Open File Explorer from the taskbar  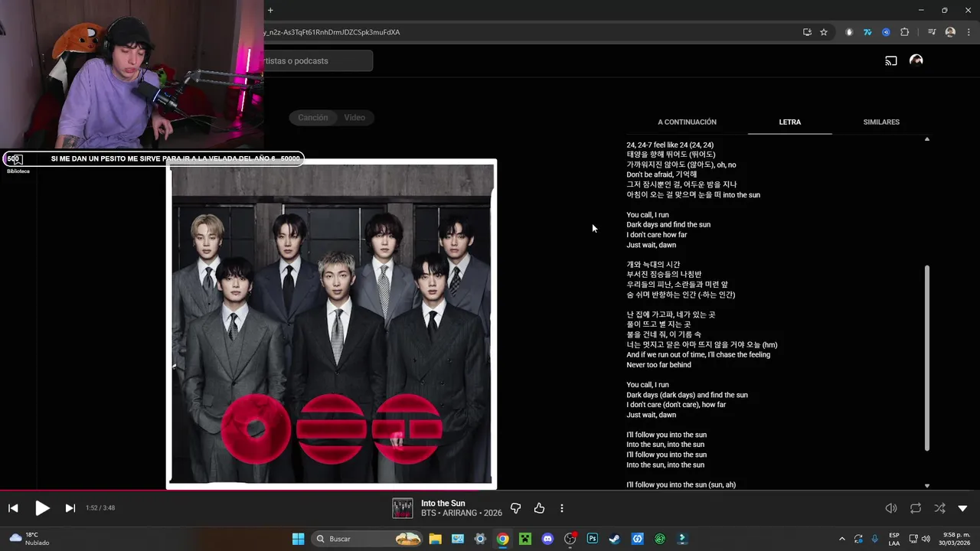[x=435, y=539]
